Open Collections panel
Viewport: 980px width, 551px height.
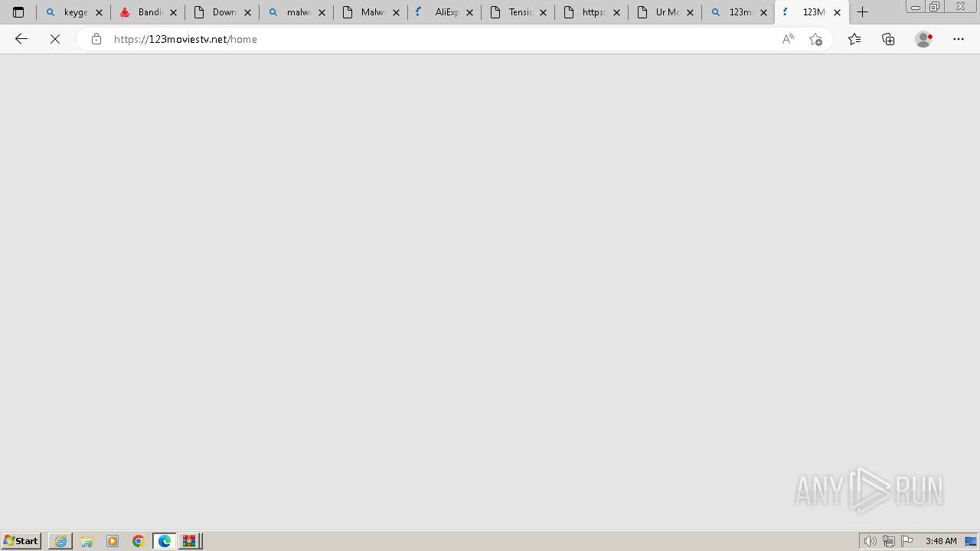pyautogui.click(x=888, y=39)
